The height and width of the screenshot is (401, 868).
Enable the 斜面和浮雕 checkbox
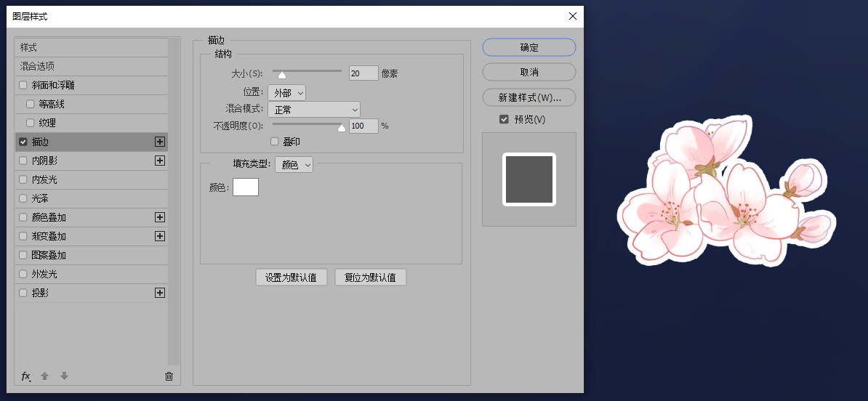pyautogui.click(x=23, y=85)
